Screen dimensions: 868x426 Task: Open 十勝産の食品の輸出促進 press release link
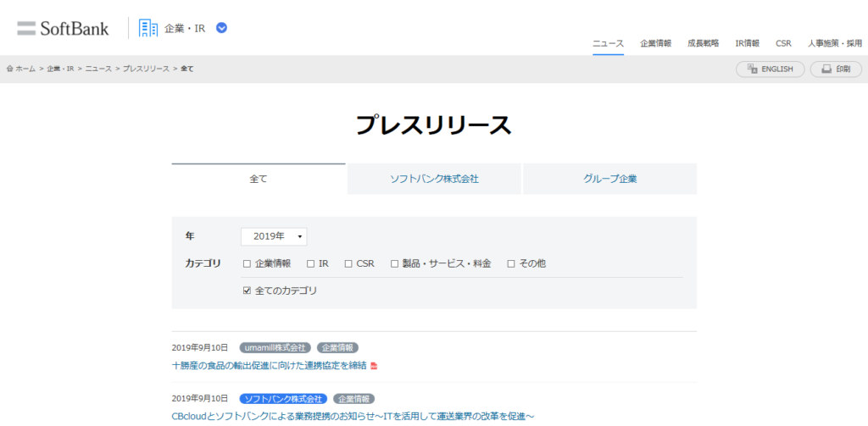[270, 366]
